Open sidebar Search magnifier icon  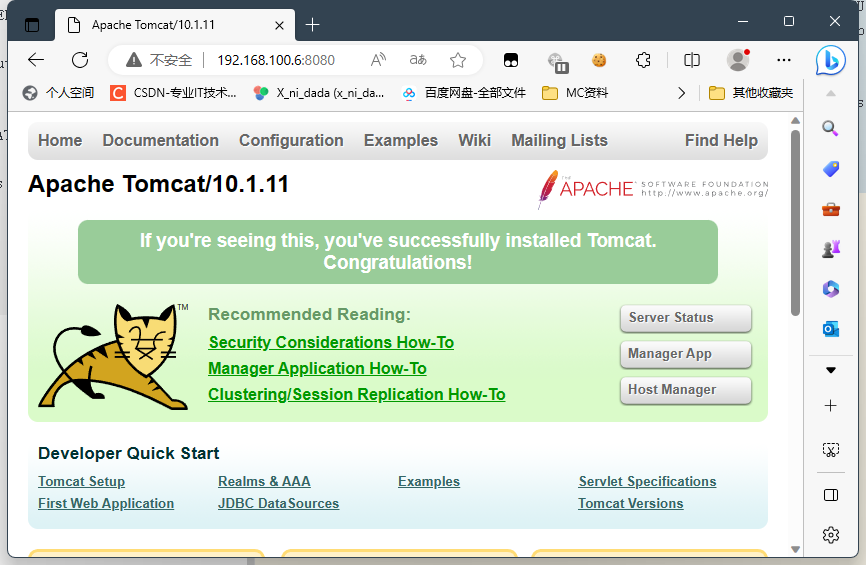(830, 129)
